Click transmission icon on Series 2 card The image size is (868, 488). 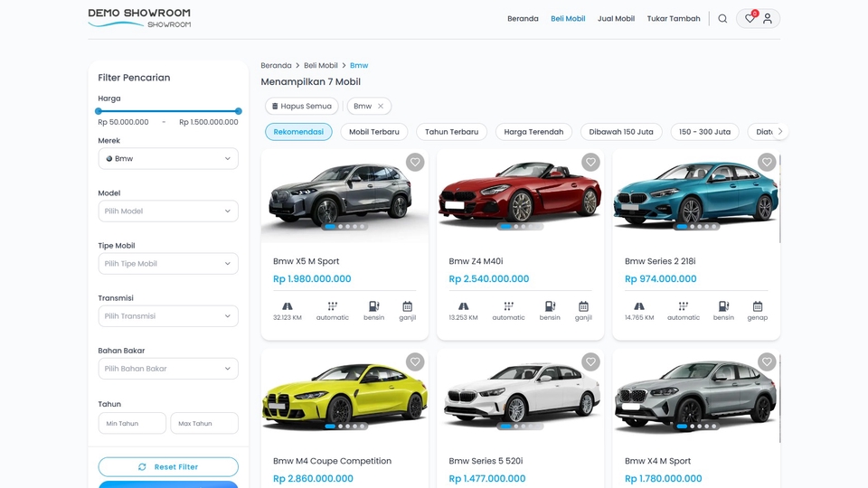(684, 306)
